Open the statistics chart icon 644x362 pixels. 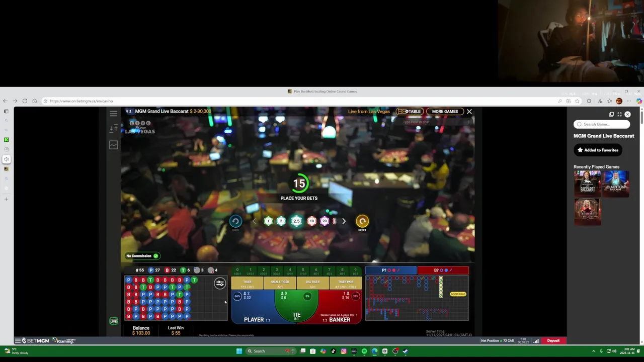click(x=114, y=145)
